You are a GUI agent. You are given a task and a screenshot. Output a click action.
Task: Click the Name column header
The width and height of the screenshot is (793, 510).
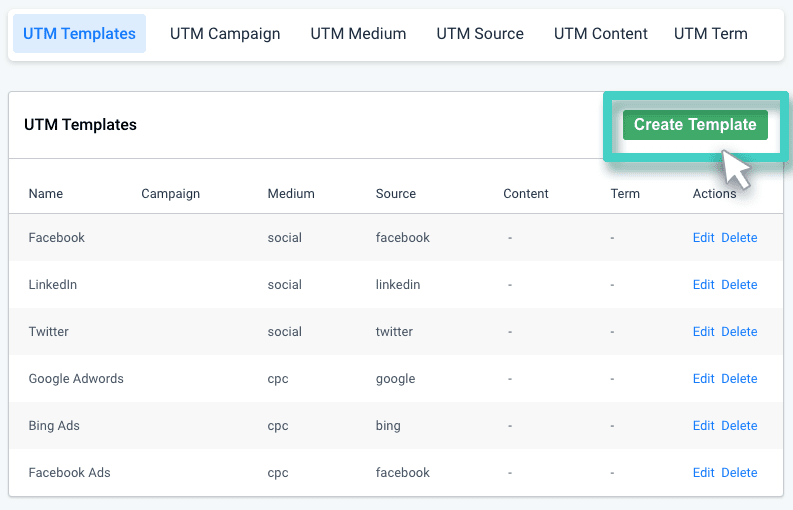click(45, 194)
